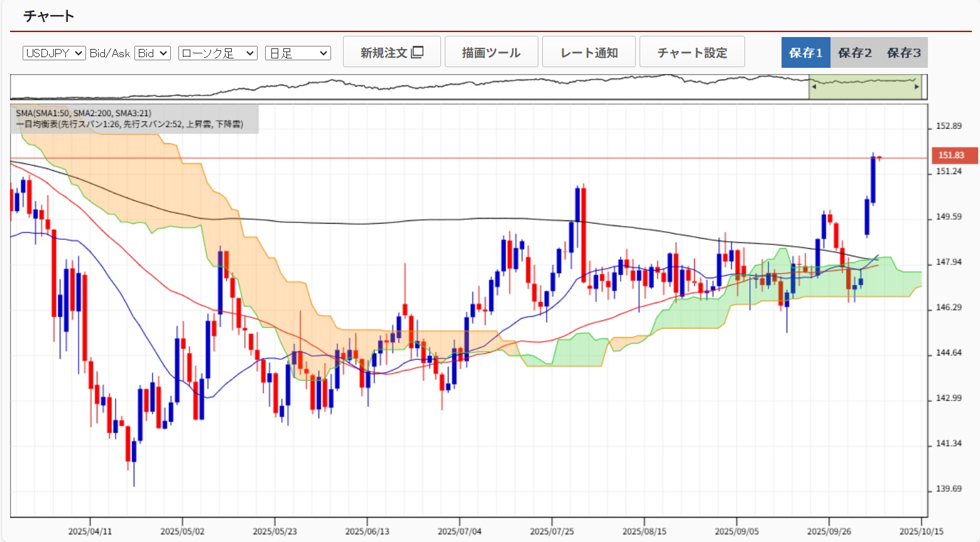Click the SMA indicator legend label
The image size is (980, 542).
click(x=84, y=113)
